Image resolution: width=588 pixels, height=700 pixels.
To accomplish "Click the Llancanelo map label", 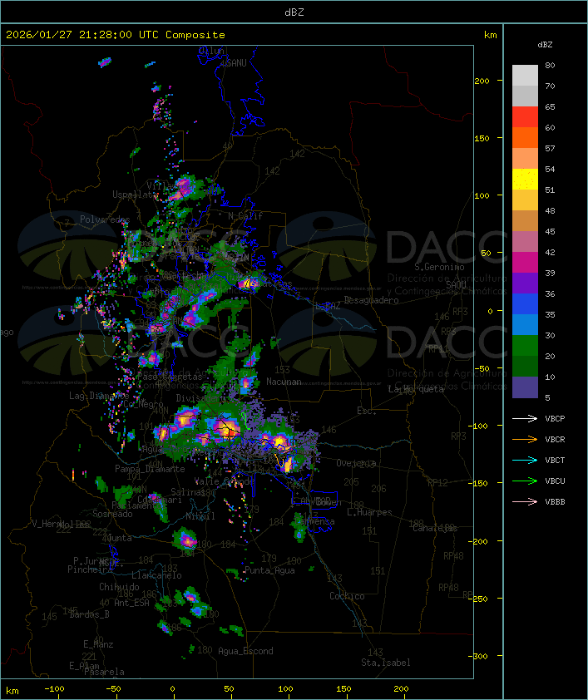I will point(156,575).
